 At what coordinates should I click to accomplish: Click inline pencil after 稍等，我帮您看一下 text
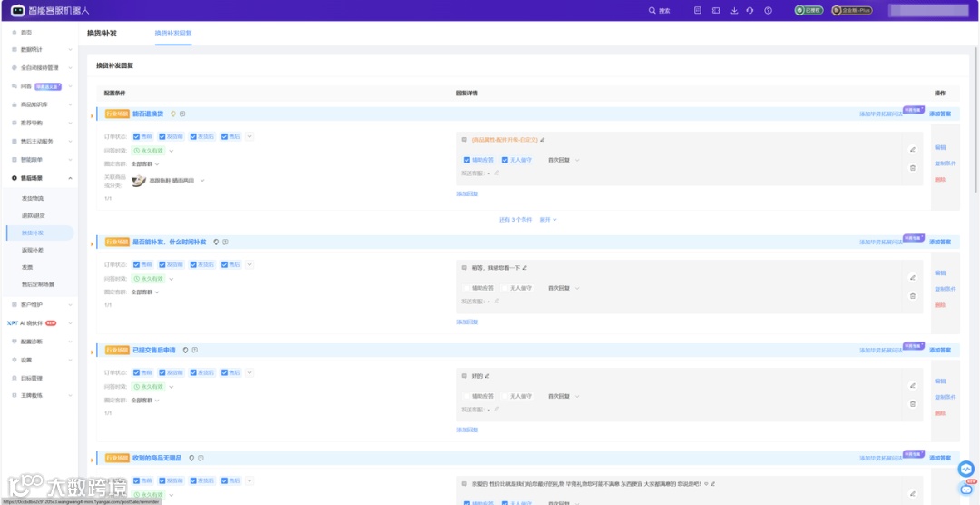[x=524, y=268]
